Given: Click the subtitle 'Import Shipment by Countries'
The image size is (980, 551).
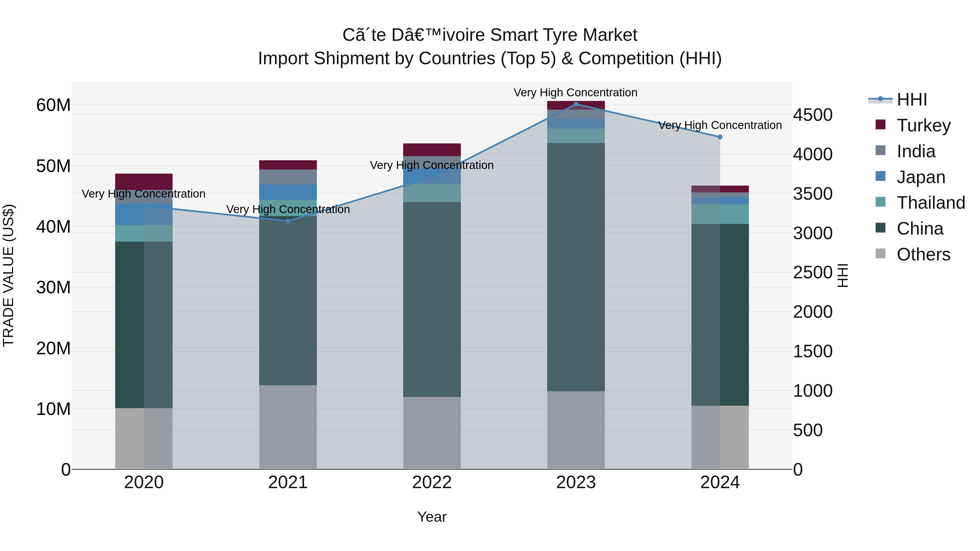Looking at the screenshot, I should click(377, 59).
